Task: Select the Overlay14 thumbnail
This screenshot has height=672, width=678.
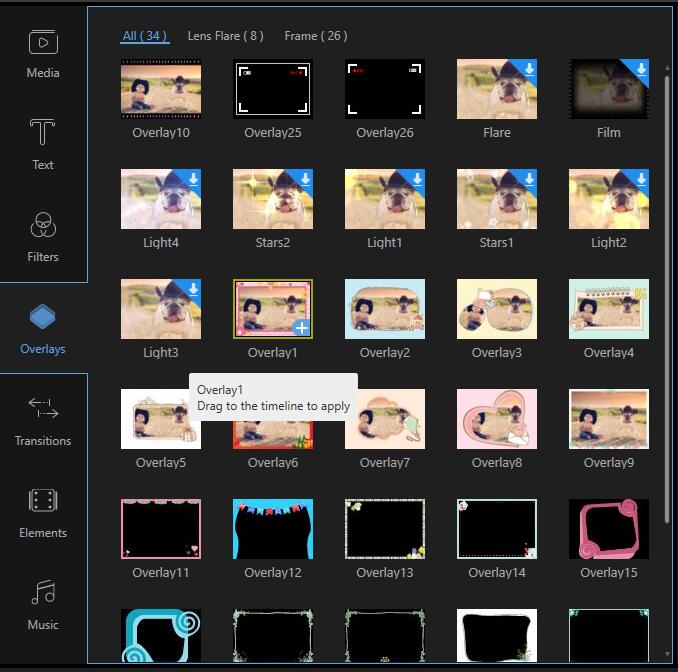Action: click(x=497, y=529)
